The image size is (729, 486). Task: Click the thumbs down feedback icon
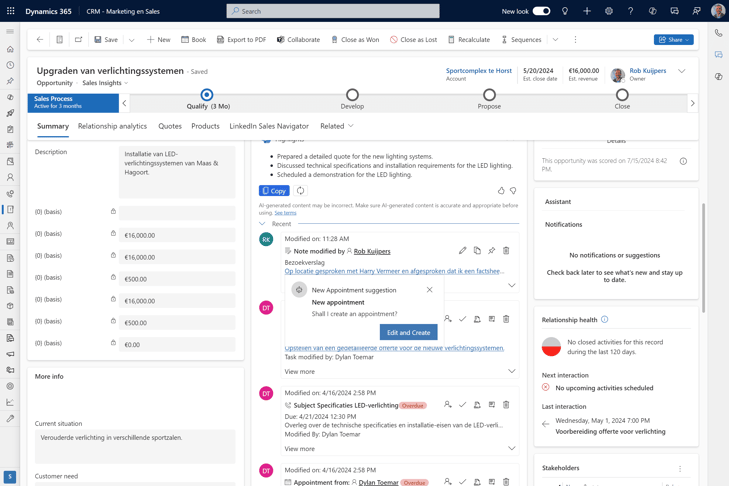pyautogui.click(x=513, y=191)
